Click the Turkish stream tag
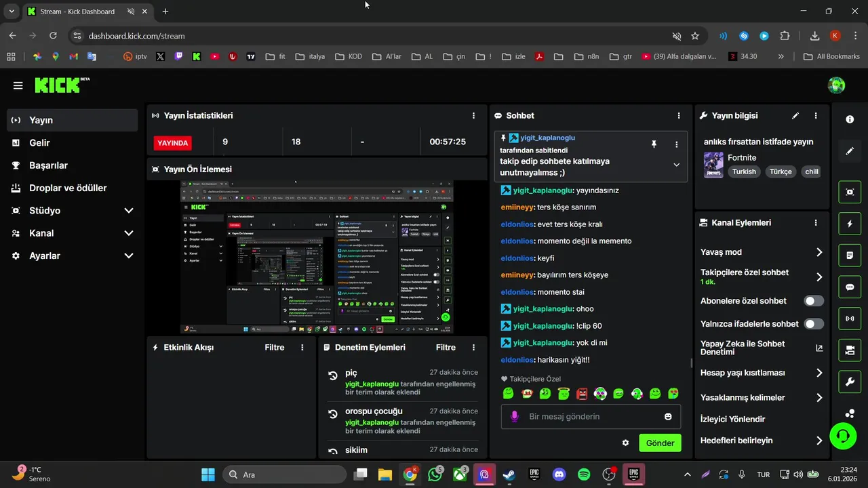The width and height of the screenshot is (868, 488). pos(744,171)
